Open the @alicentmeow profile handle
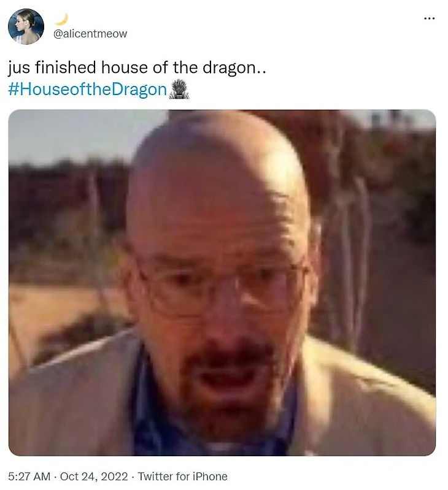448x490 pixels. tap(90, 34)
